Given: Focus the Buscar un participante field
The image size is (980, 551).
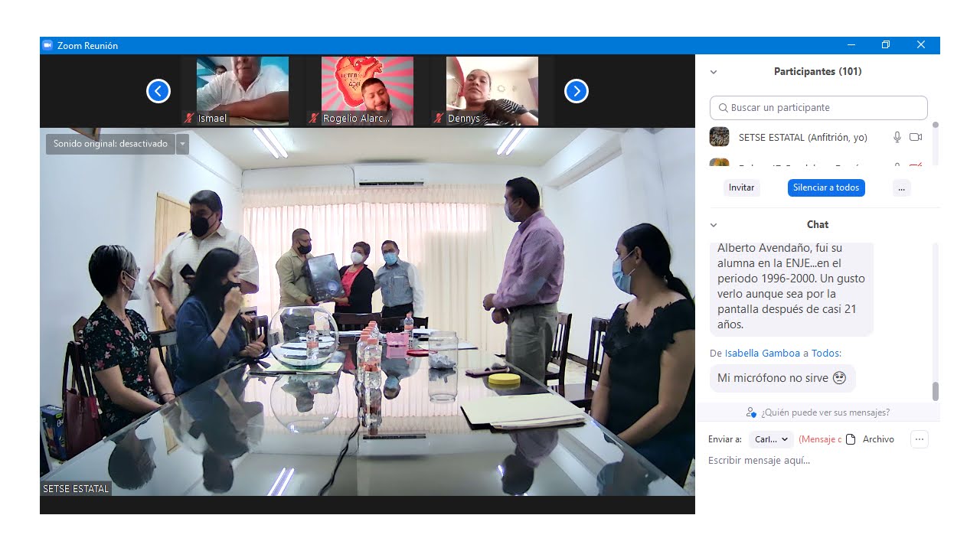Looking at the screenshot, I should (x=818, y=108).
